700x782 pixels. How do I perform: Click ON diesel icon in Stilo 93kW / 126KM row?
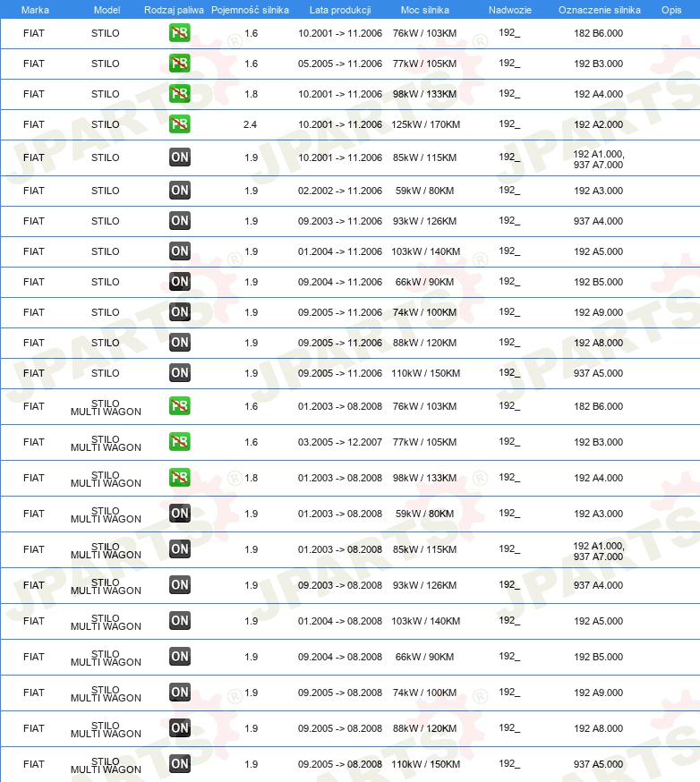point(180,220)
